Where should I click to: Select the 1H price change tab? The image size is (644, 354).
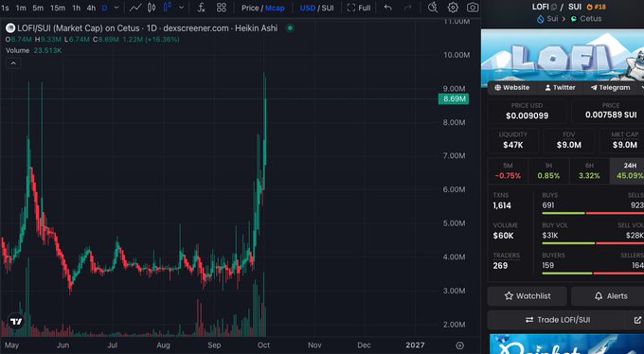pyautogui.click(x=548, y=170)
